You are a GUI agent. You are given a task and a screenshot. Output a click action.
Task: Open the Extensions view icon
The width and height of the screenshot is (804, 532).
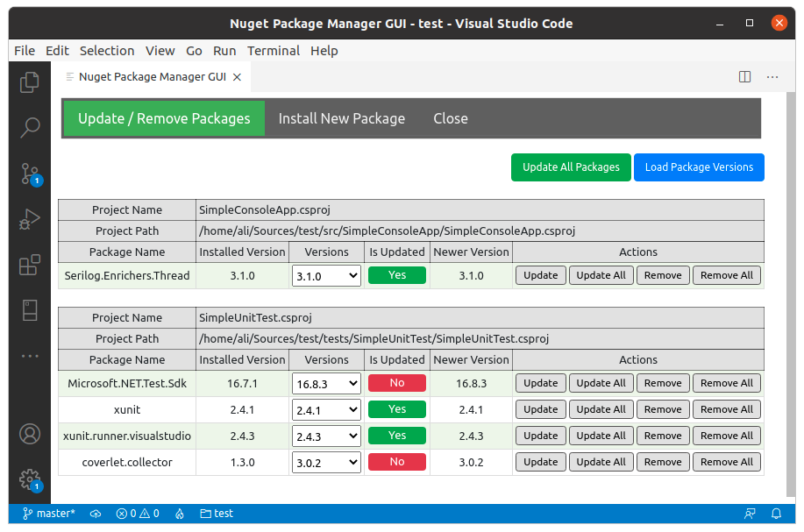[x=30, y=265]
